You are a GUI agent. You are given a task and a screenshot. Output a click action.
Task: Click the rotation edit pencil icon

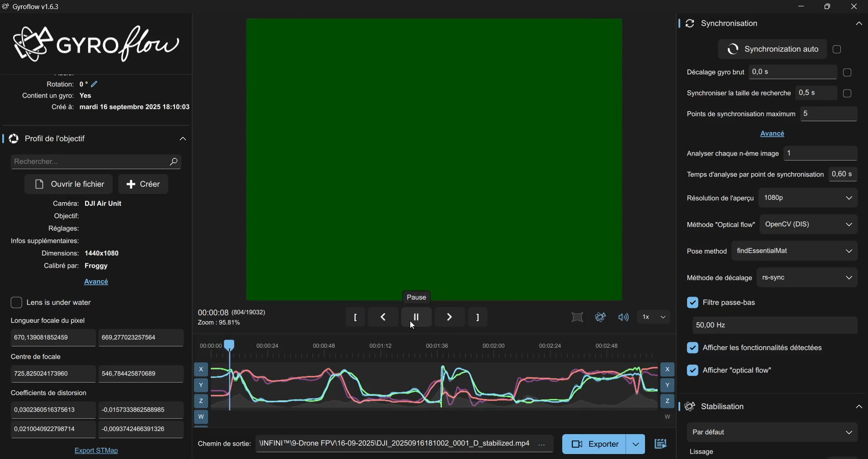95,85
